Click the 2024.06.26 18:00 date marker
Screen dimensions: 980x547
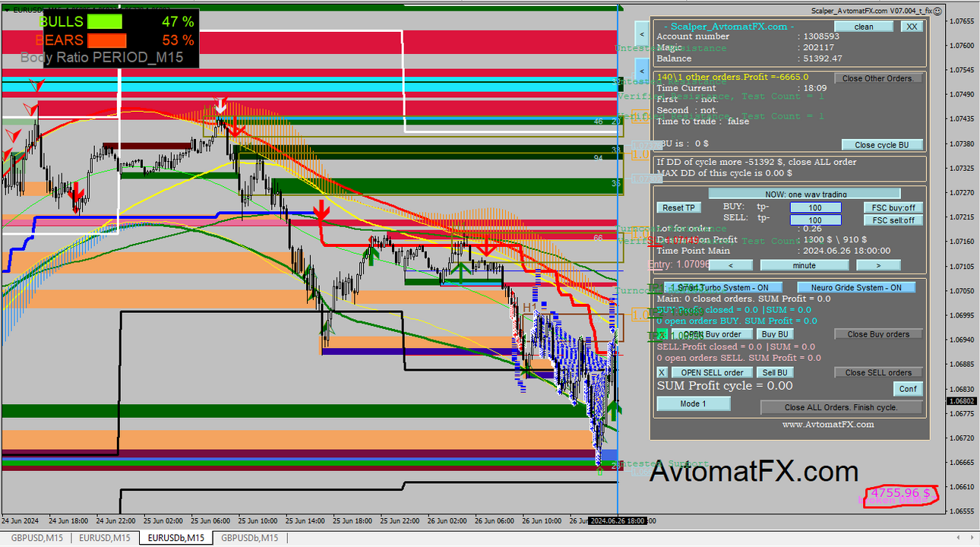617,521
